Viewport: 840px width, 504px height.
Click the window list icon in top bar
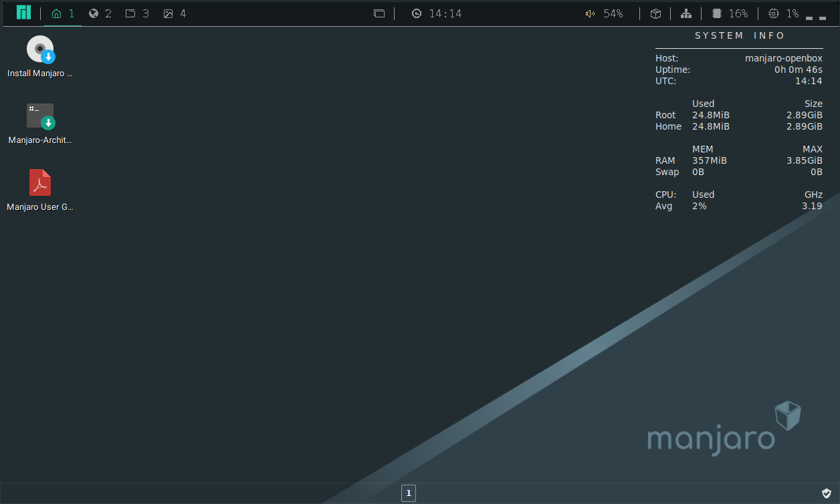coord(379,13)
